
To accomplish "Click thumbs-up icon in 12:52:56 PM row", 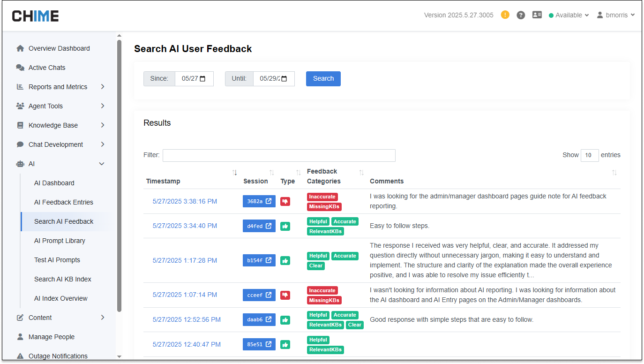I will (x=285, y=320).
